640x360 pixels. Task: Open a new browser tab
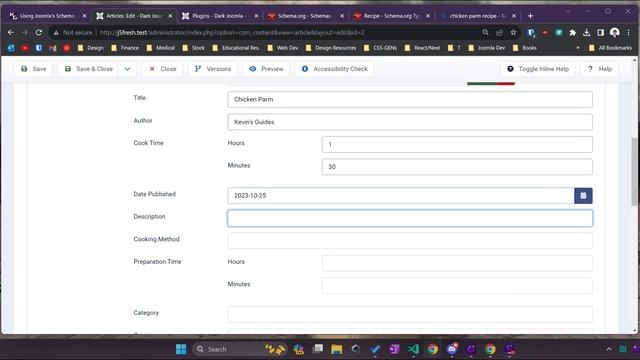[x=530, y=16]
